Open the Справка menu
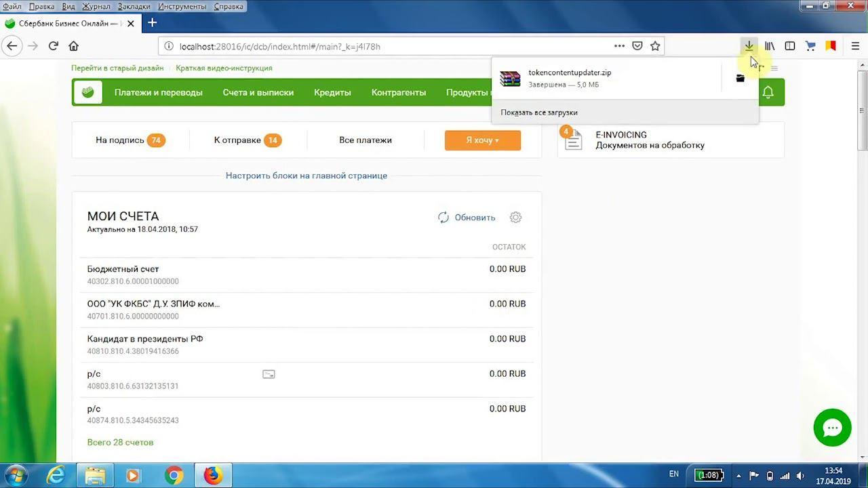This screenshot has height=488, width=868. 229,6
